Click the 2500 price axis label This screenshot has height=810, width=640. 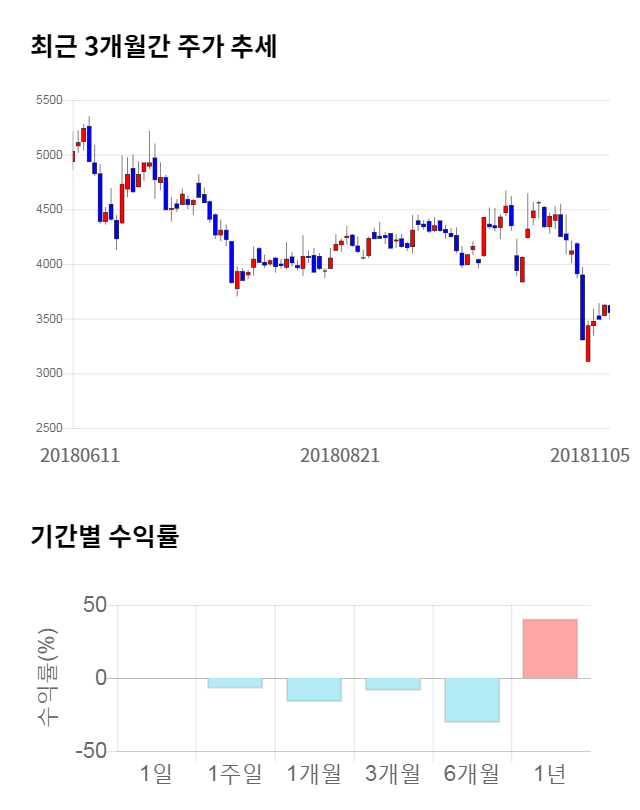coord(49,429)
